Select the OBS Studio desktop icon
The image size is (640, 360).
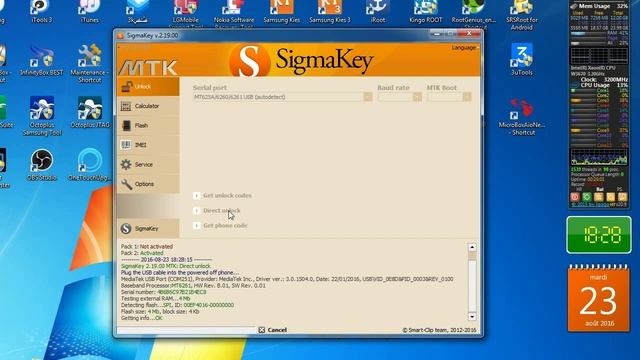pyautogui.click(x=41, y=164)
